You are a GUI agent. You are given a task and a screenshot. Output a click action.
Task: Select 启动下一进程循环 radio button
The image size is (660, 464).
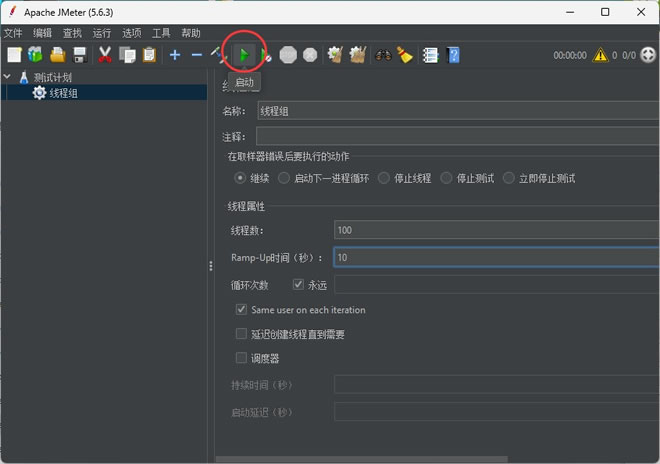(284, 178)
